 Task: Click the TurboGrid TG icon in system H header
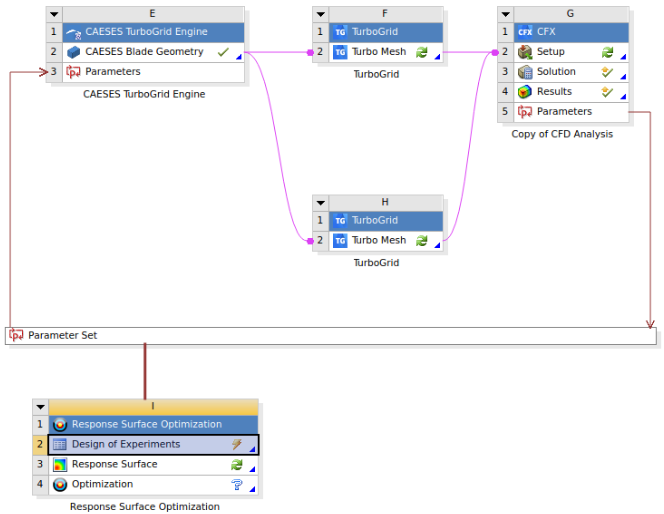tap(340, 221)
